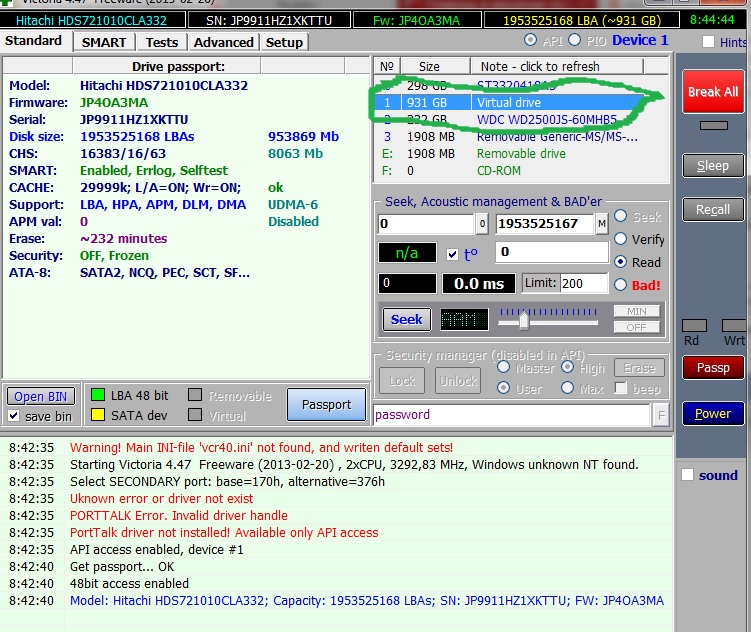Select the Seek radio button

(620, 216)
